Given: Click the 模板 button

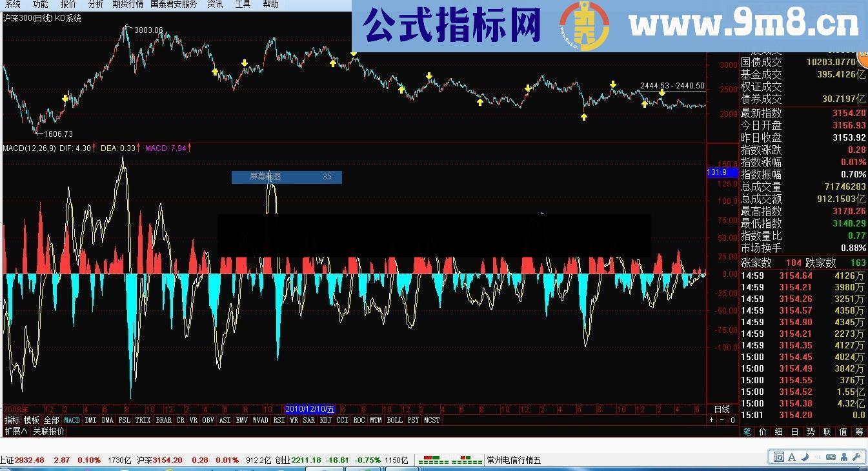Looking at the screenshot, I should [32, 420].
